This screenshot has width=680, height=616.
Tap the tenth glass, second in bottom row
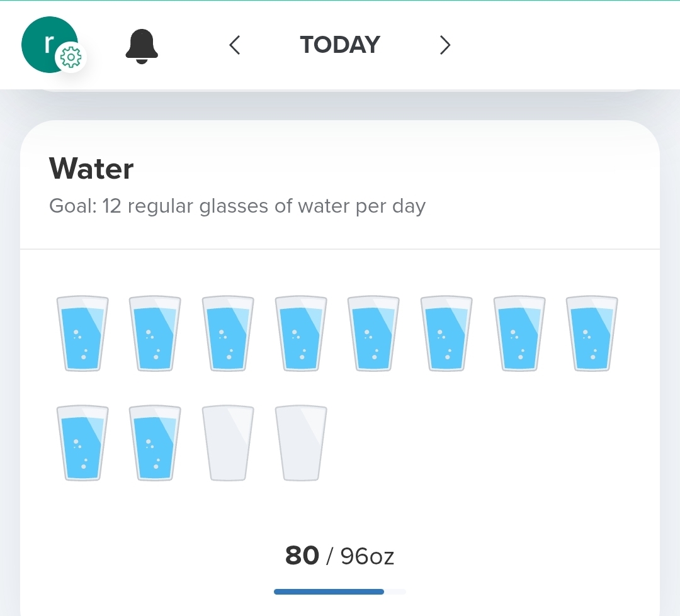tap(155, 443)
